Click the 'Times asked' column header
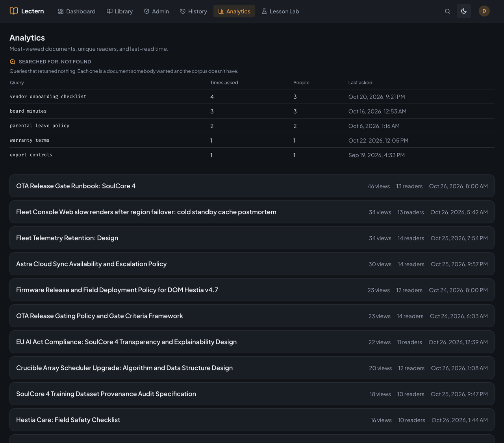Image resolution: width=504 pixels, height=443 pixels. [x=224, y=83]
